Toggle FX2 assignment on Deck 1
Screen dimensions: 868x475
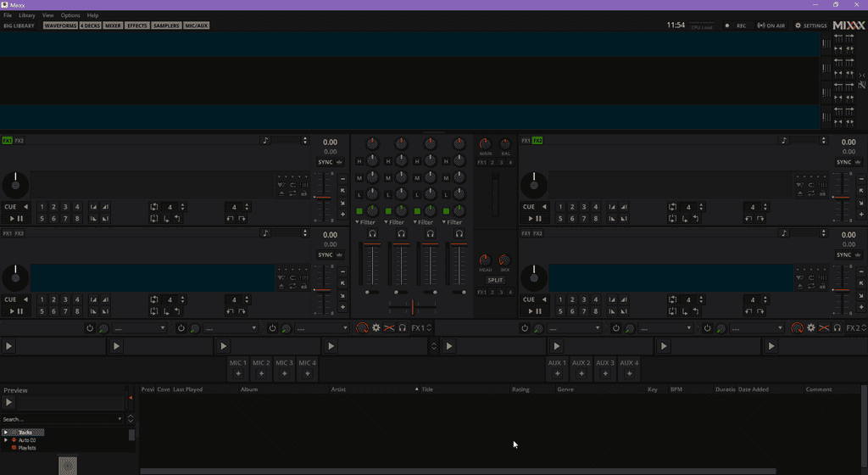(19, 141)
